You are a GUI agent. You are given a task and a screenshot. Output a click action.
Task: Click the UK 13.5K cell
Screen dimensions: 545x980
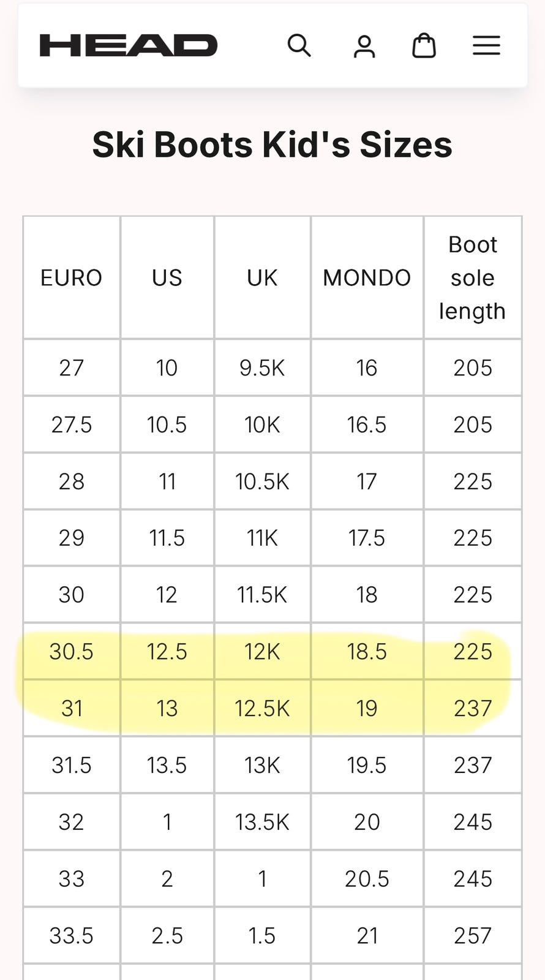pyautogui.click(x=262, y=821)
